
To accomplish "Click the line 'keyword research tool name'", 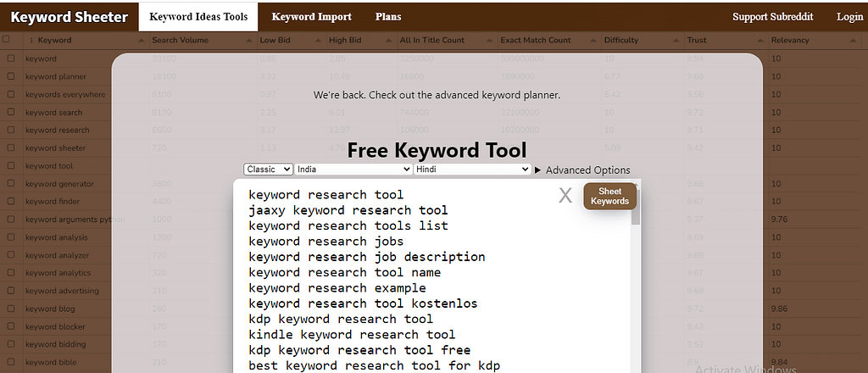I will (345, 272).
